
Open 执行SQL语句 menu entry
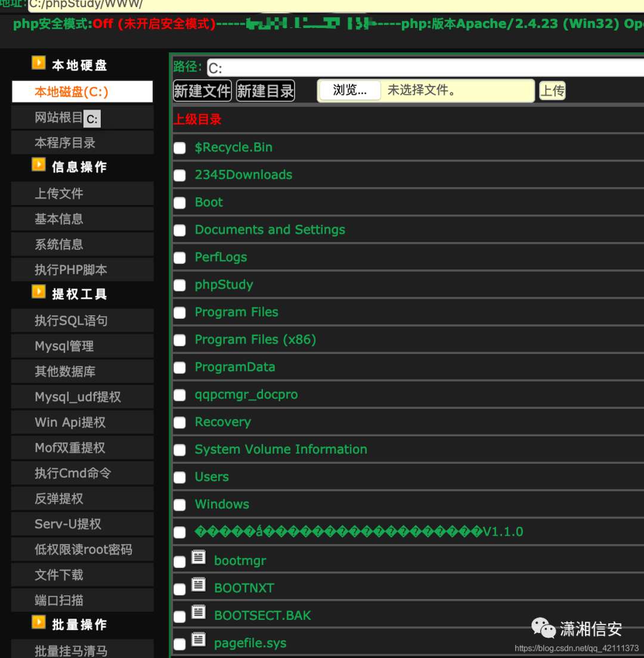pos(82,321)
